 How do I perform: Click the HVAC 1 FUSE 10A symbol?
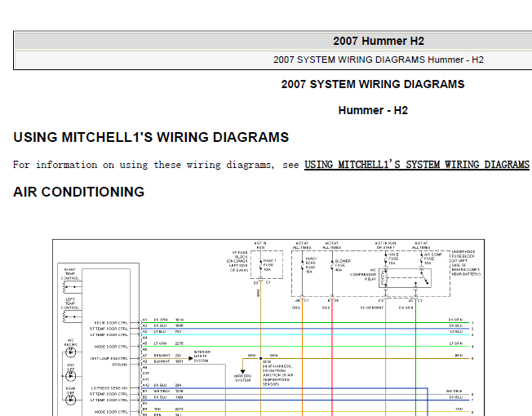[260, 265]
